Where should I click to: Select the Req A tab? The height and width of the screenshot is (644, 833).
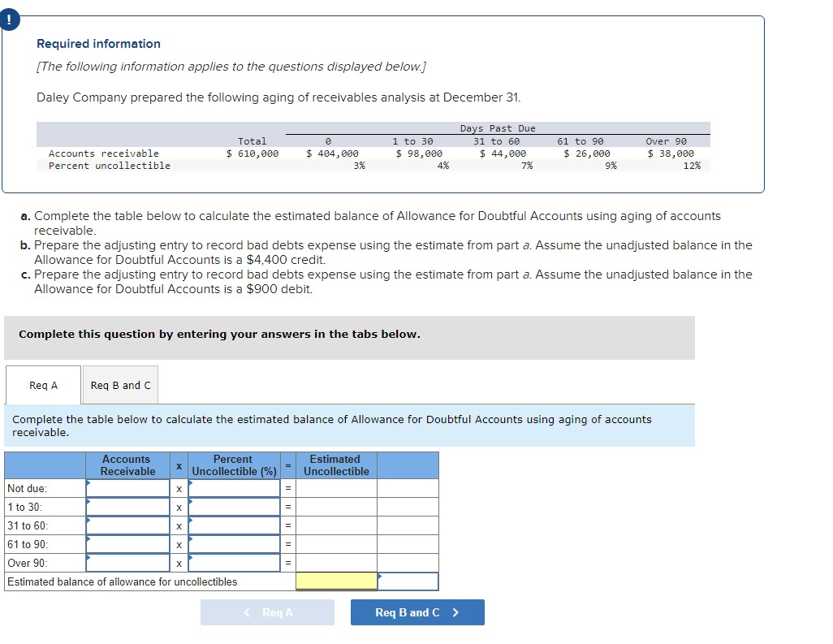coord(42,385)
